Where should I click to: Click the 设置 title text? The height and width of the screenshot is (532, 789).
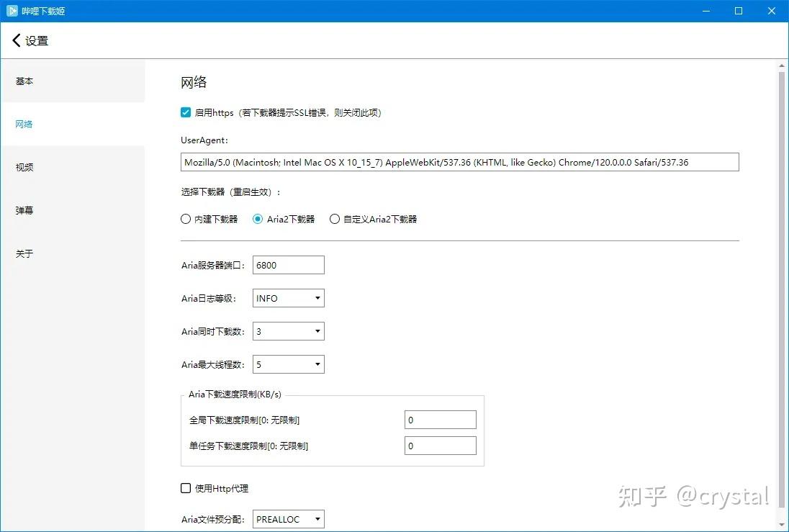click(x=37, y=41)
